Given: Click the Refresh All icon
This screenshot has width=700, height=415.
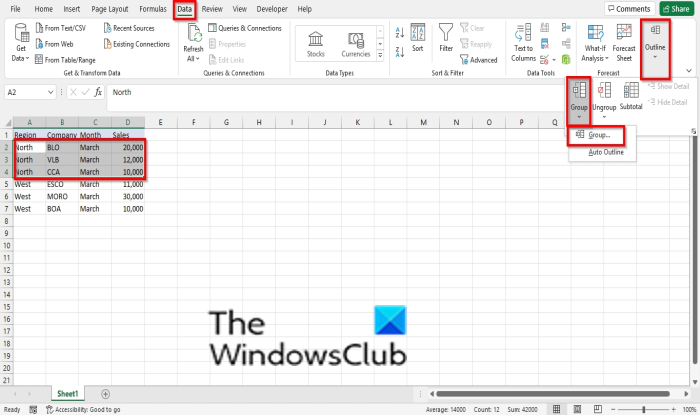Looking at the screenshot, I should point(194,34).
